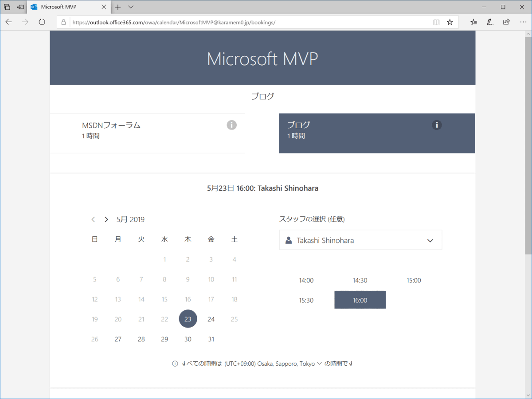The width and height of the screenshot is (532, 399).
Task: Open the favorites hub icon
Action: [473, 22]
